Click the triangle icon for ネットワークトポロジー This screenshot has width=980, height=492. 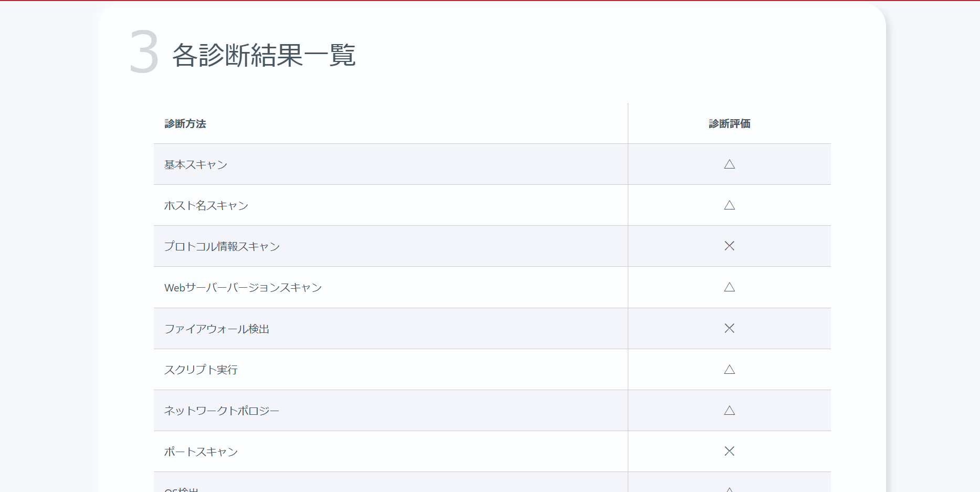pos(729,411)
